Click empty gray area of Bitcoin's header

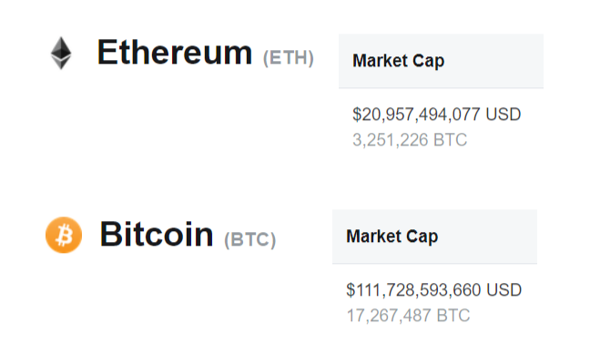pyautogui.click(x=496, y=237)
